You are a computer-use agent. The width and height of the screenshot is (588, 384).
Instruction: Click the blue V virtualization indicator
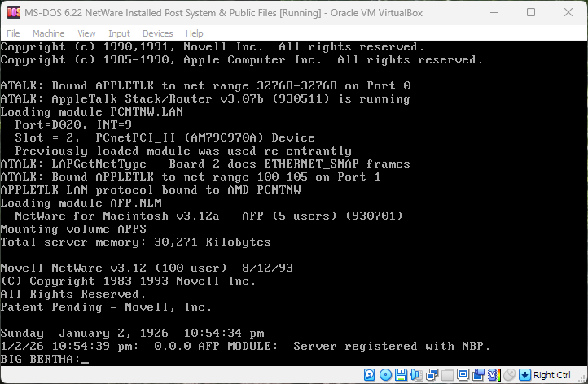pos(493,375)
